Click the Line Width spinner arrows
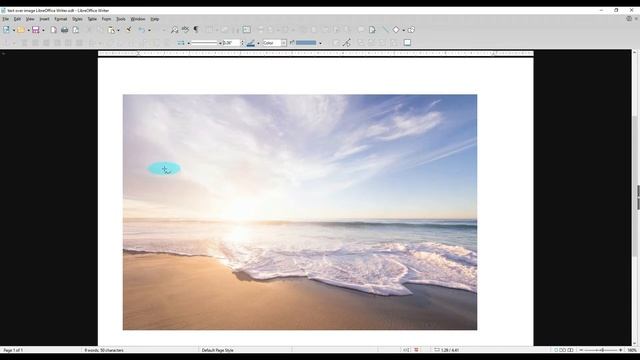Screen dimensions: 640x360 (x=242, y=43)
